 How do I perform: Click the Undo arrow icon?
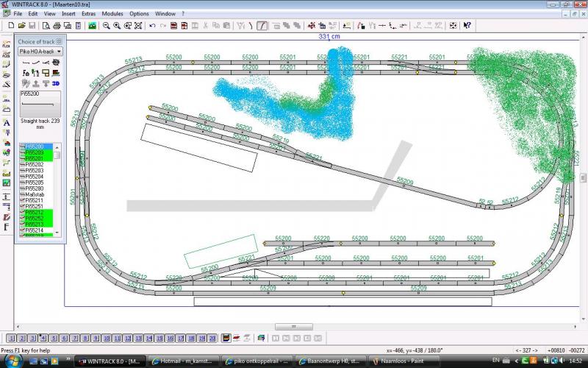coord(152,26)
